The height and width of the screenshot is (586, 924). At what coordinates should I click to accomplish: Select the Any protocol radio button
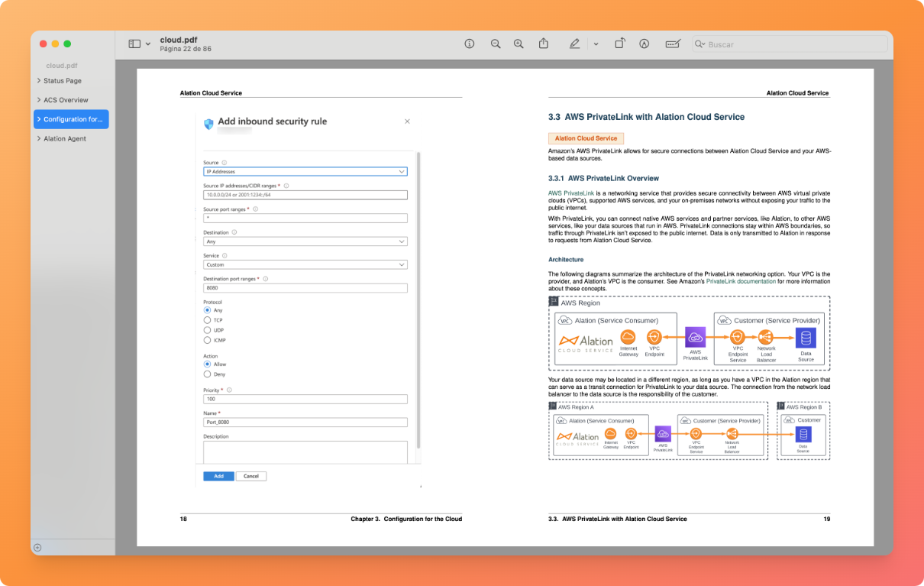click(207, 311)
